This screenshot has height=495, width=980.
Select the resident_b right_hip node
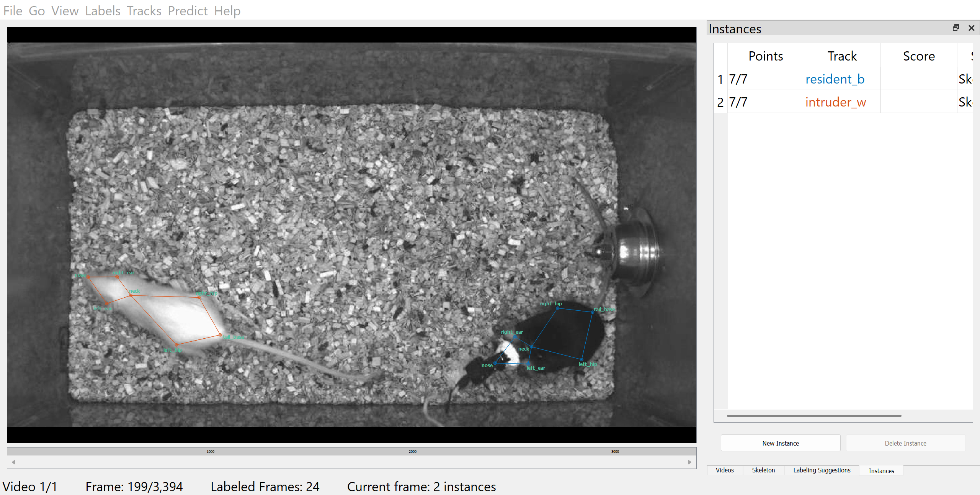(x=557, y=308)
